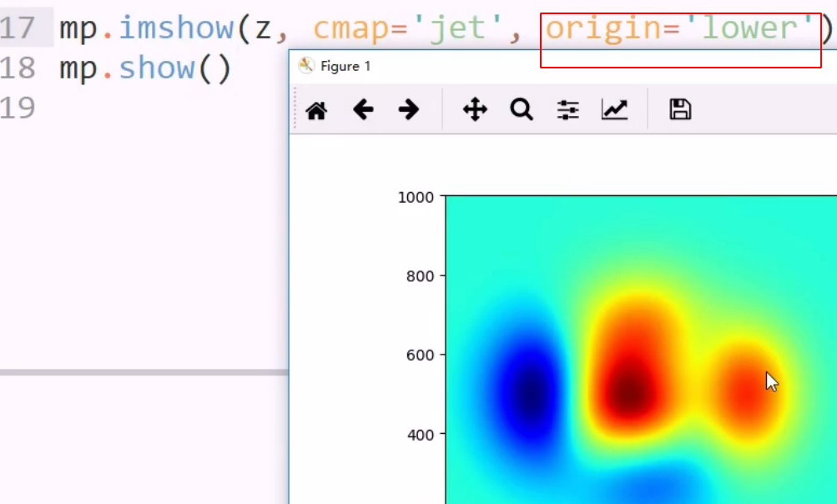Screen dimensions: 837x504
Task: Click origin='lower' argument in the code
Action: (x=679, y=29)
